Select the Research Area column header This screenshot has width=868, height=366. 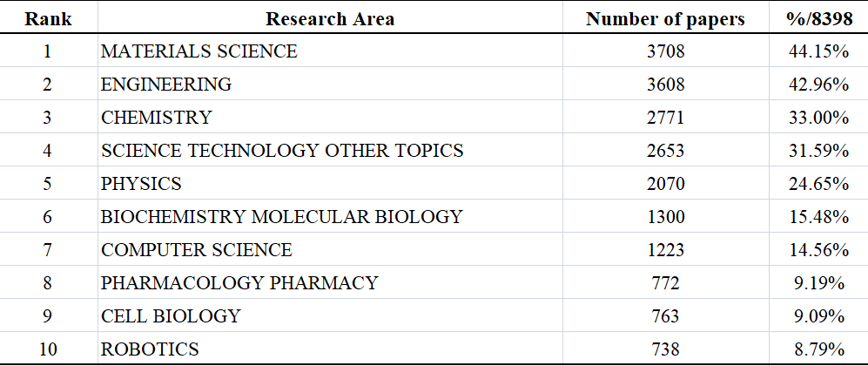tap(330, 18)
